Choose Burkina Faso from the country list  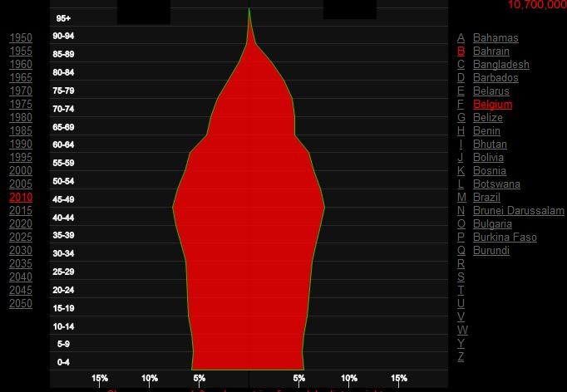point(505,237)
